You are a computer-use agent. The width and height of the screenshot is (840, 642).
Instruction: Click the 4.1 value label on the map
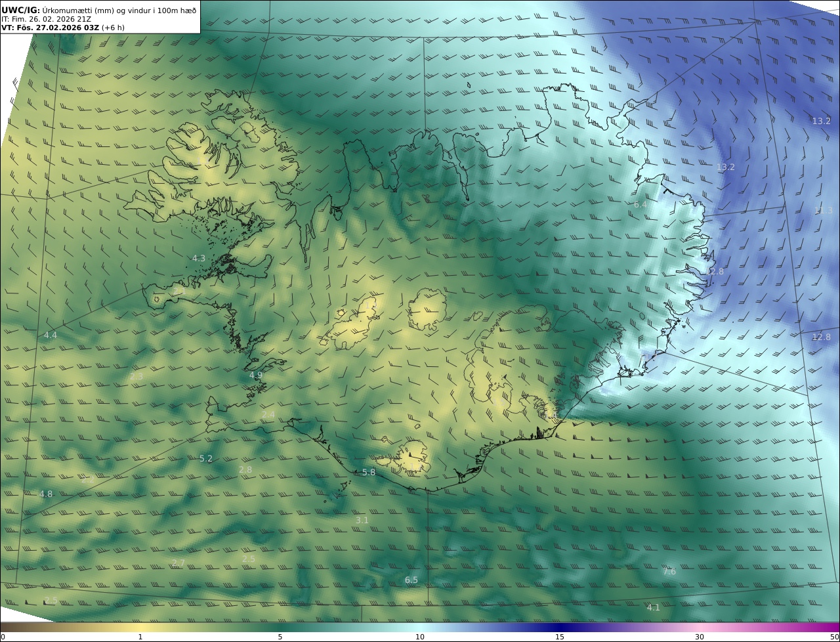(x=654, y=608)
